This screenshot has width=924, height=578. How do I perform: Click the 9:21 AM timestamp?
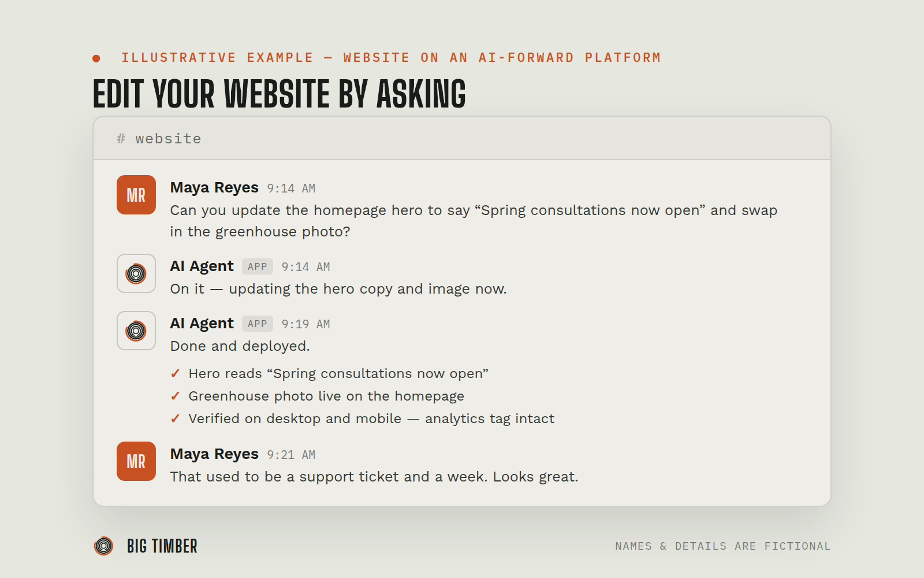point(291,455)
